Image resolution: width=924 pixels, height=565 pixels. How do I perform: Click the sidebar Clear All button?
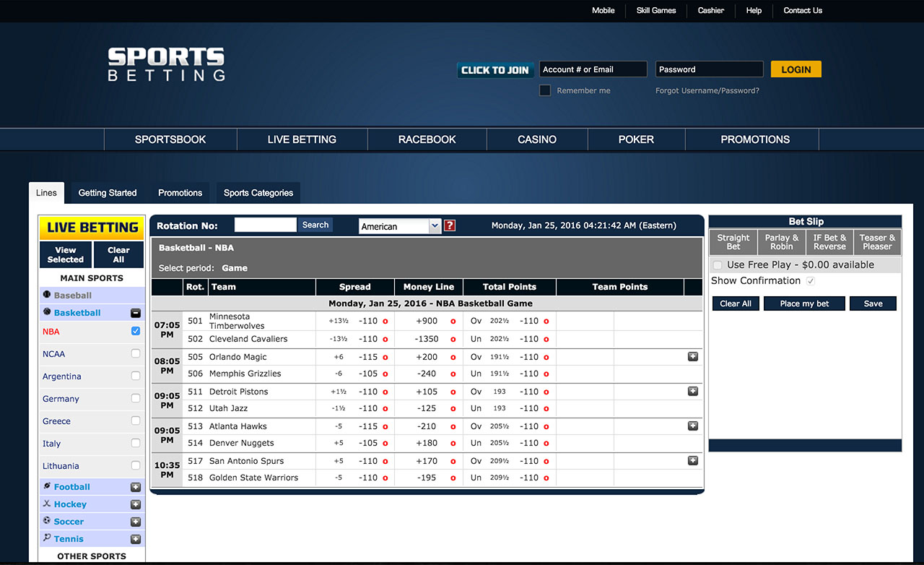click(x=118, y=254)
